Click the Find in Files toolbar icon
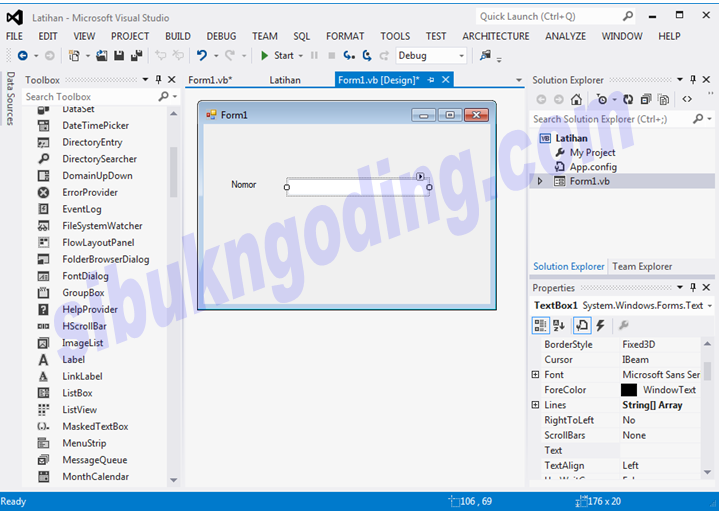This screenshot has height=511, width=719. click(485, 56)
